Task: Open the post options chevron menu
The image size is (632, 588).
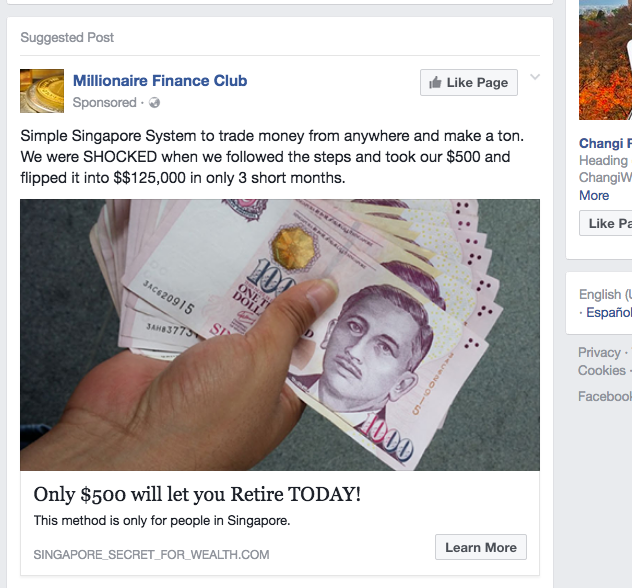Action: [535, 77]
